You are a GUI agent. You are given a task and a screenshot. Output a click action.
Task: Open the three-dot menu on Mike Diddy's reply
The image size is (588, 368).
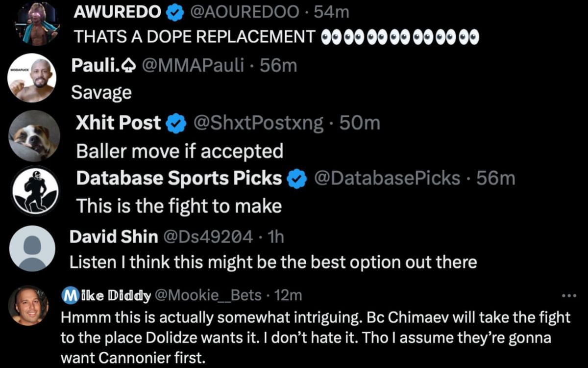coord(568,295)
